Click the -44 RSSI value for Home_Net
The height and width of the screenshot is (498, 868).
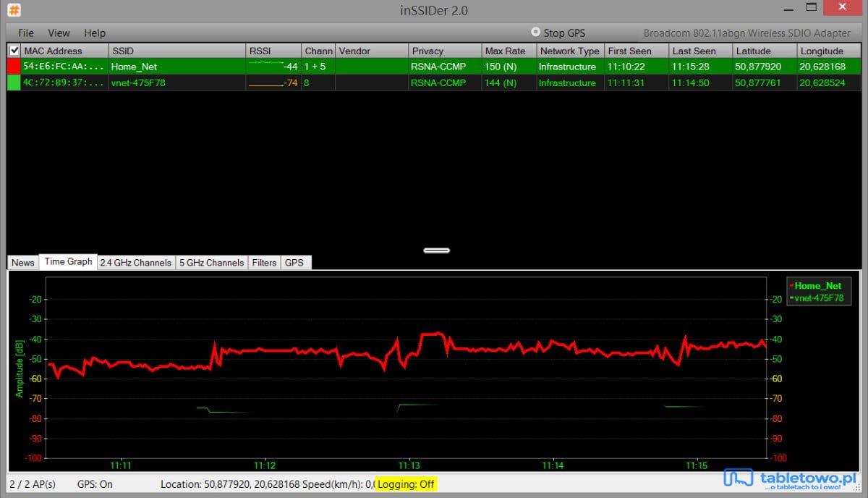(x=291, y=67)
